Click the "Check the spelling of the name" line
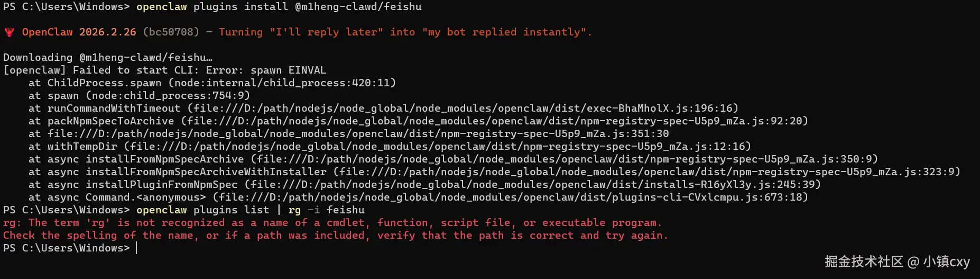The image size is (980, 279). point(335,235)
